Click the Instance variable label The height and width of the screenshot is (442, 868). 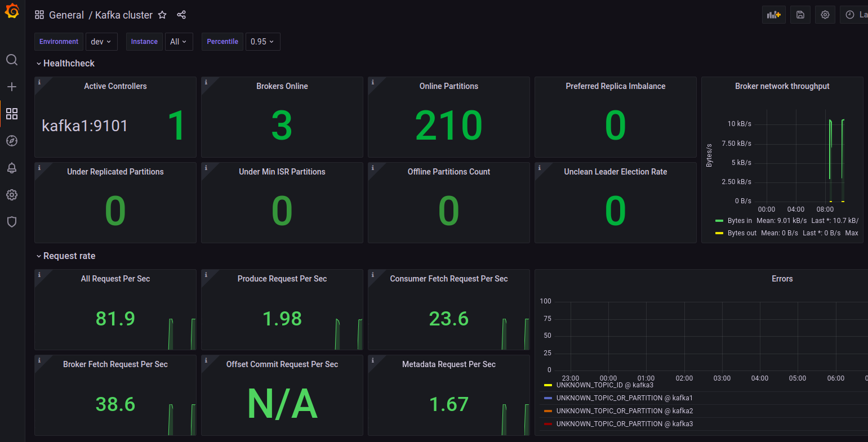click(x=144, y=42)
